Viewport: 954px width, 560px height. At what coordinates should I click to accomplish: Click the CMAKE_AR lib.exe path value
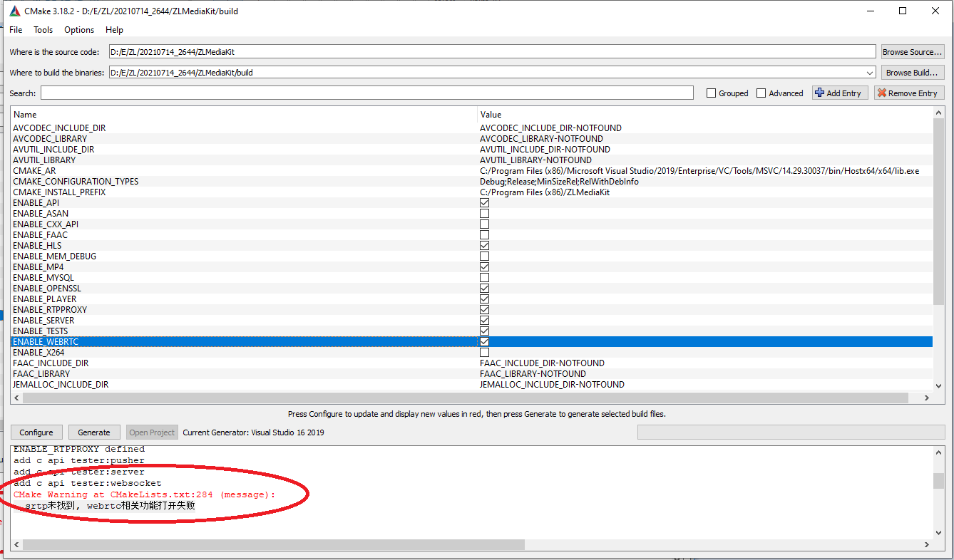699,171
